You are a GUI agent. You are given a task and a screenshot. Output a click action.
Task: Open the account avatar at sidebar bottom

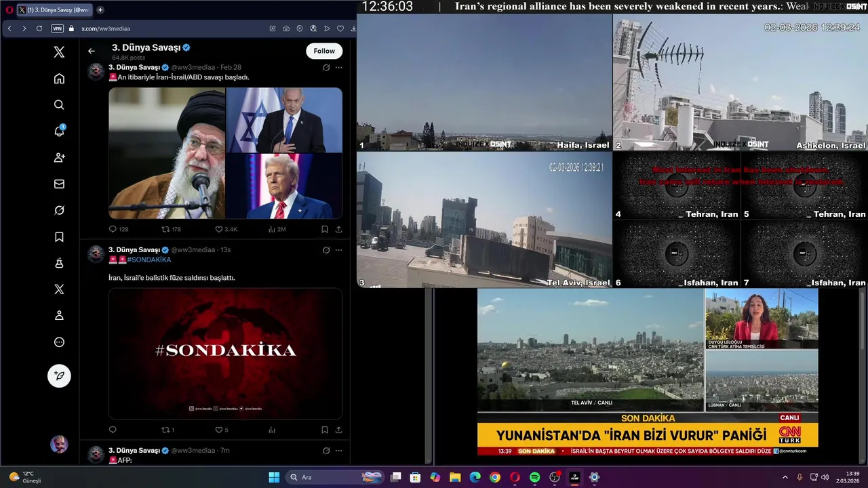click(59, 444)
